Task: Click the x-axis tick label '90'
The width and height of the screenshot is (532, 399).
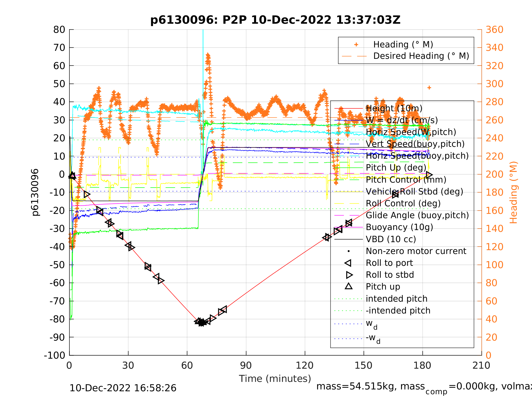Action: pyautogui.click(x=246, y=365)
